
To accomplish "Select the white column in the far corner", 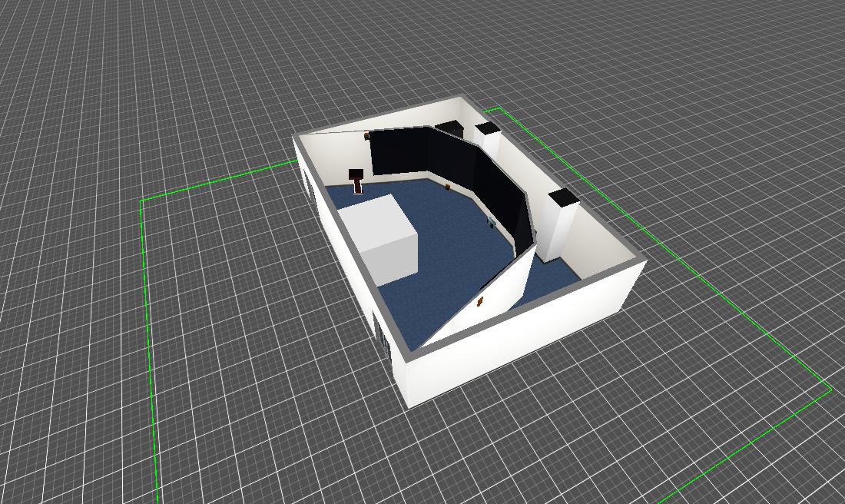I will tap(489, 144).
